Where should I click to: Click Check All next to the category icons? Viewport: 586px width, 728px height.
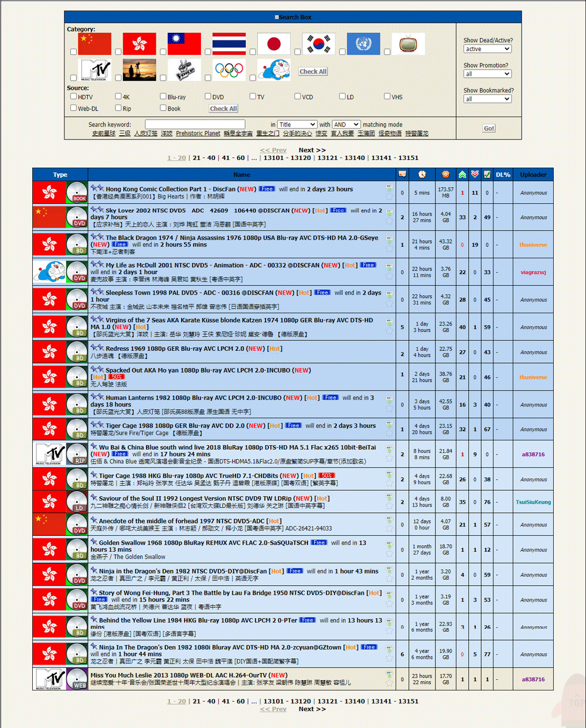pyautogui.click(x=313, y=71)
